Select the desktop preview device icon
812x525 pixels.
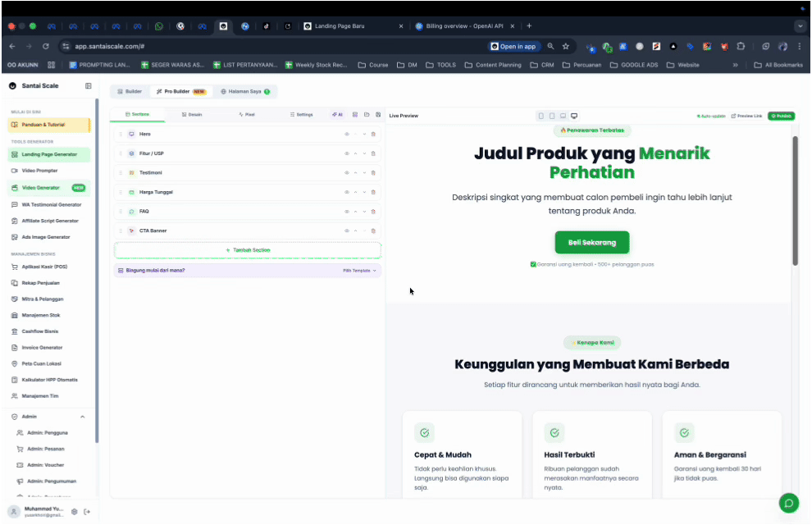click(574, 116)
